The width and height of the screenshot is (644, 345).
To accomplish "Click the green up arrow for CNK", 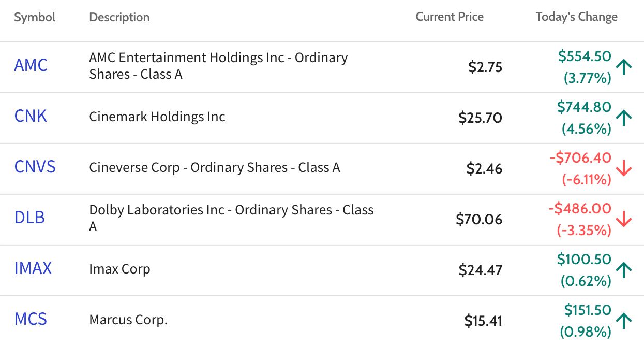I will pyautogui.click(x=624, y=118).
